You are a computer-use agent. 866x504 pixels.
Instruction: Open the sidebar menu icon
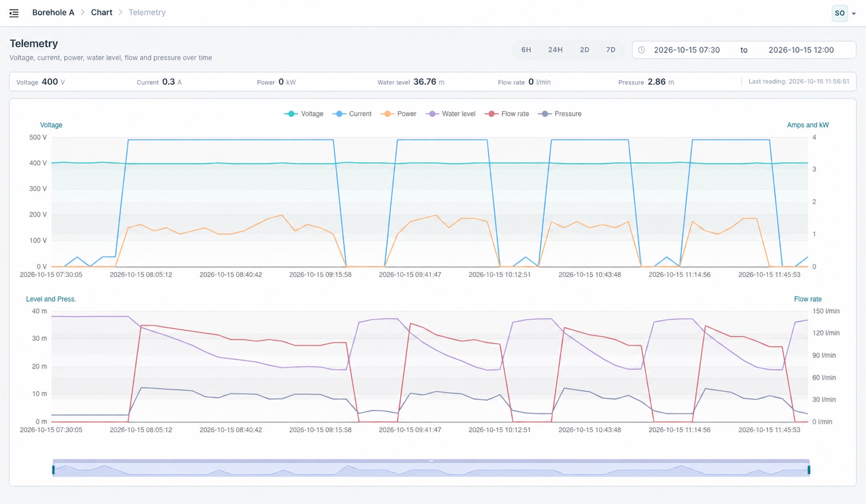[x=14, y=13]
